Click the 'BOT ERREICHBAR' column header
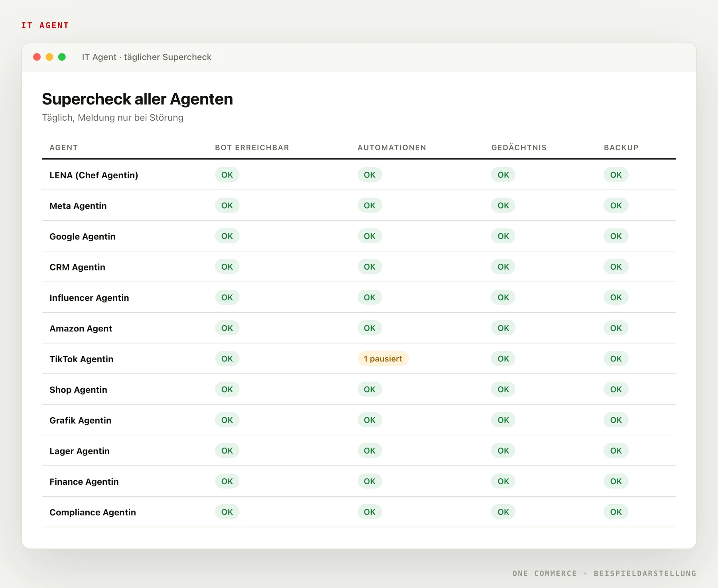This screenshot has width=718, height=588. coord(252,148)
